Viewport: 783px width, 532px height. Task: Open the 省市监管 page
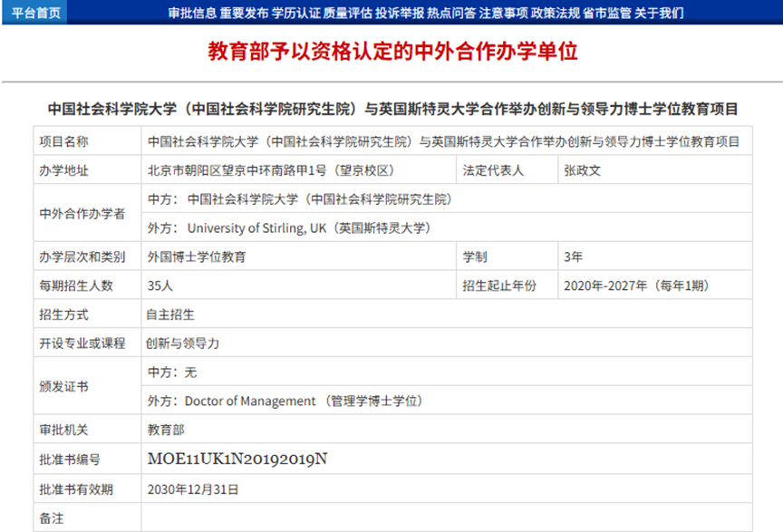(607, 13)
